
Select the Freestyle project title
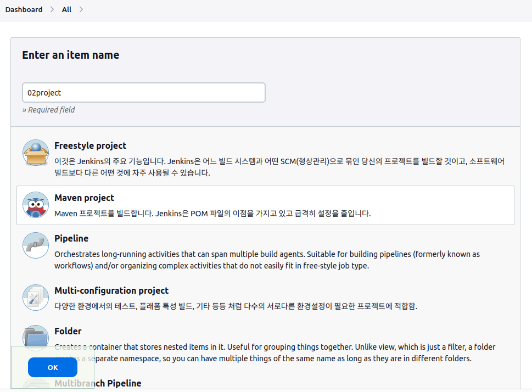pos(90,145)
